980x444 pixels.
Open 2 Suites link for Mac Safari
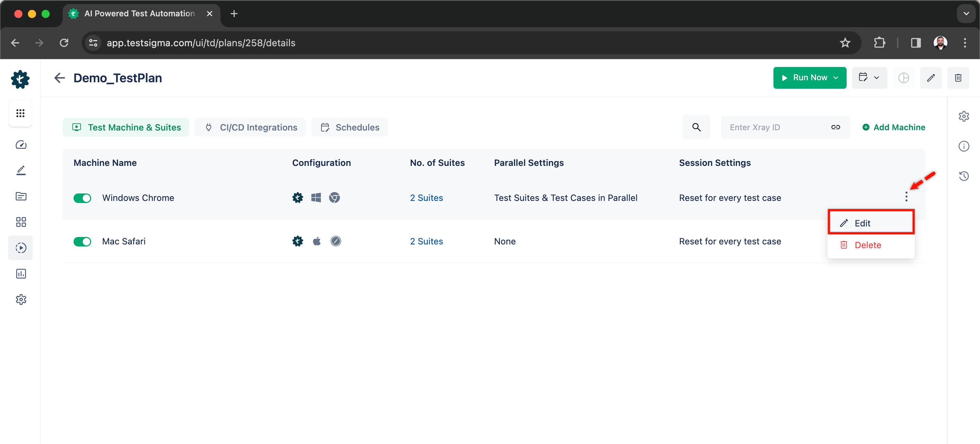coord(426,242)
